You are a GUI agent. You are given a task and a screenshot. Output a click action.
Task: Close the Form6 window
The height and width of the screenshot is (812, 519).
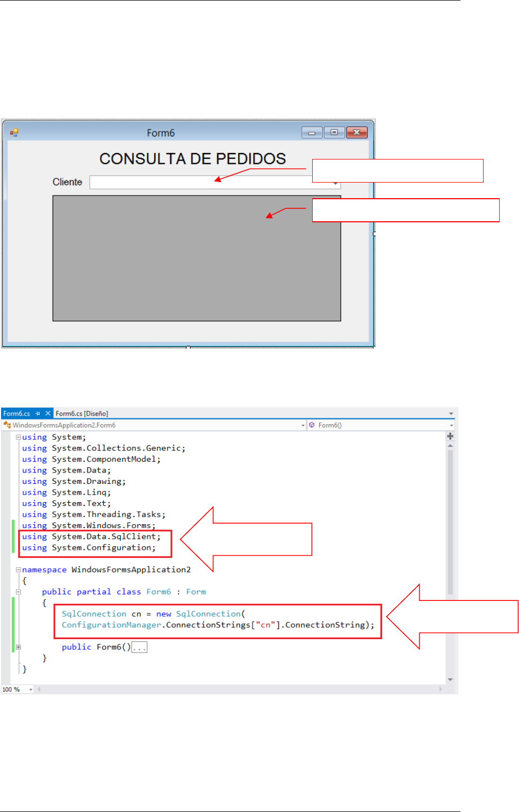[357, 133]
